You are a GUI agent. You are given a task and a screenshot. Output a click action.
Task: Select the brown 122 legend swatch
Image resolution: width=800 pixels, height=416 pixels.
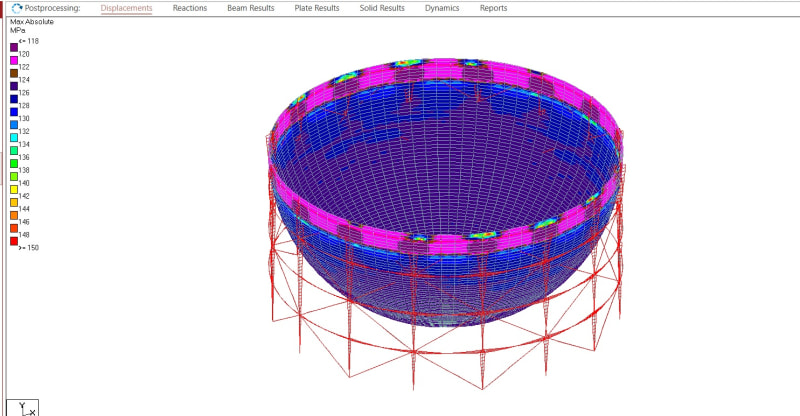[x=14, y=73]
